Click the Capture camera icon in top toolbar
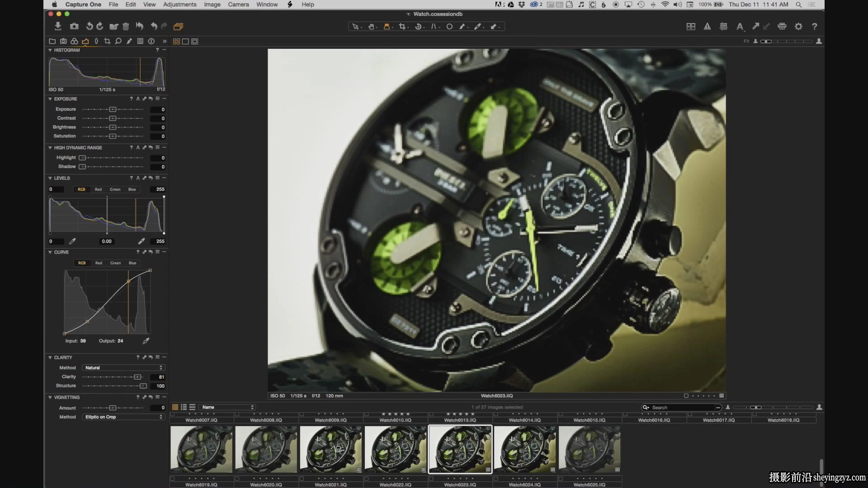Image resolution: width=868 pixels, height=488 pixels. coord(74,26)
